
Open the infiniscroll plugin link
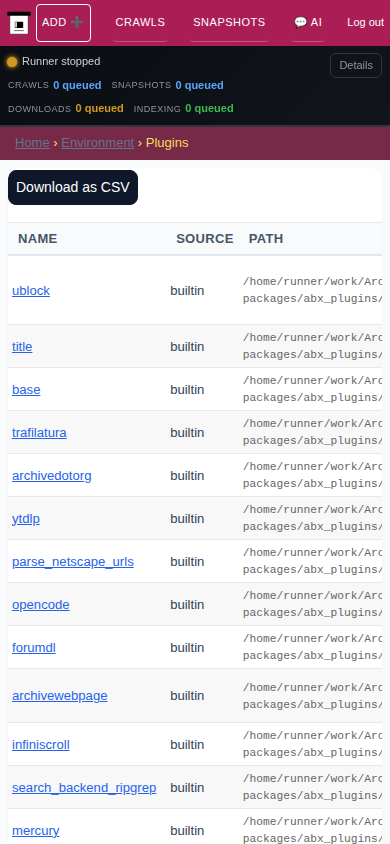(41, 745)
